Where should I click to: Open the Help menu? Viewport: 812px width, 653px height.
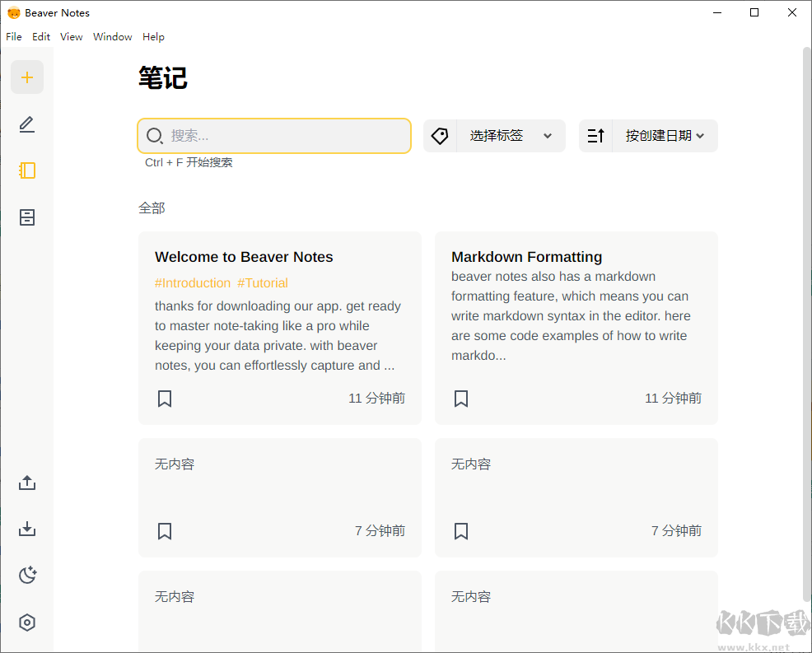point(153,37)
